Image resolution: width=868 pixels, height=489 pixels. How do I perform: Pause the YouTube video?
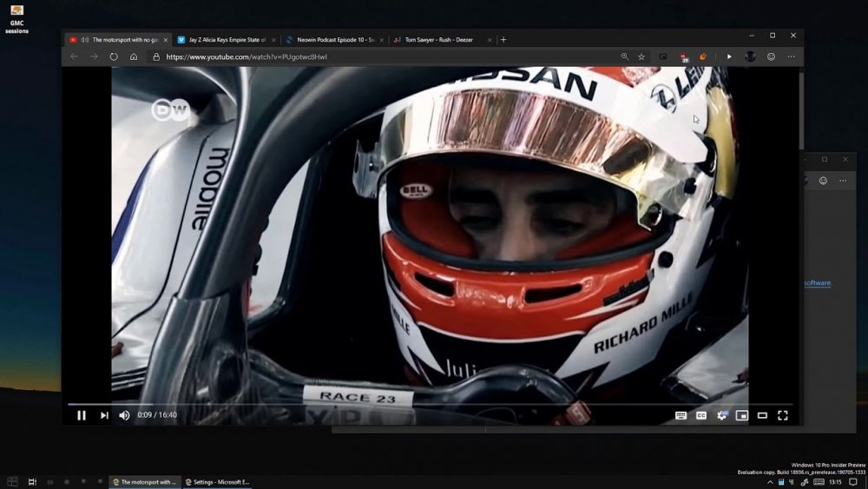coord(82,415)
